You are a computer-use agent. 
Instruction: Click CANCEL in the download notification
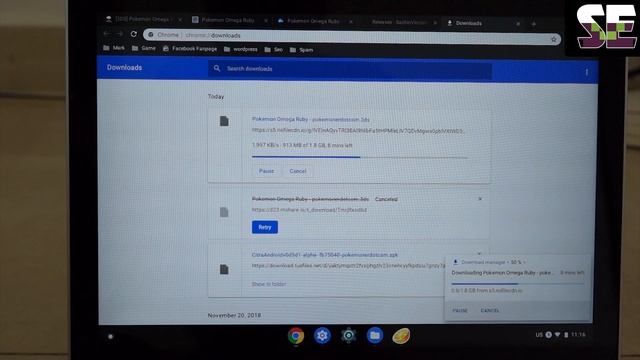click(490, 311)
